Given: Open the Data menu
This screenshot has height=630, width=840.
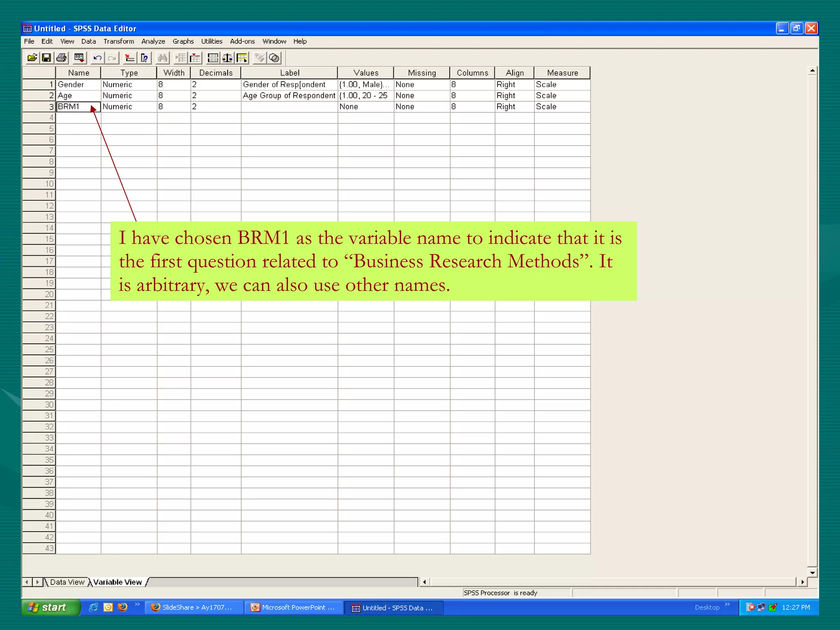Looking at the screenshot, I should [x=88, y=41].
